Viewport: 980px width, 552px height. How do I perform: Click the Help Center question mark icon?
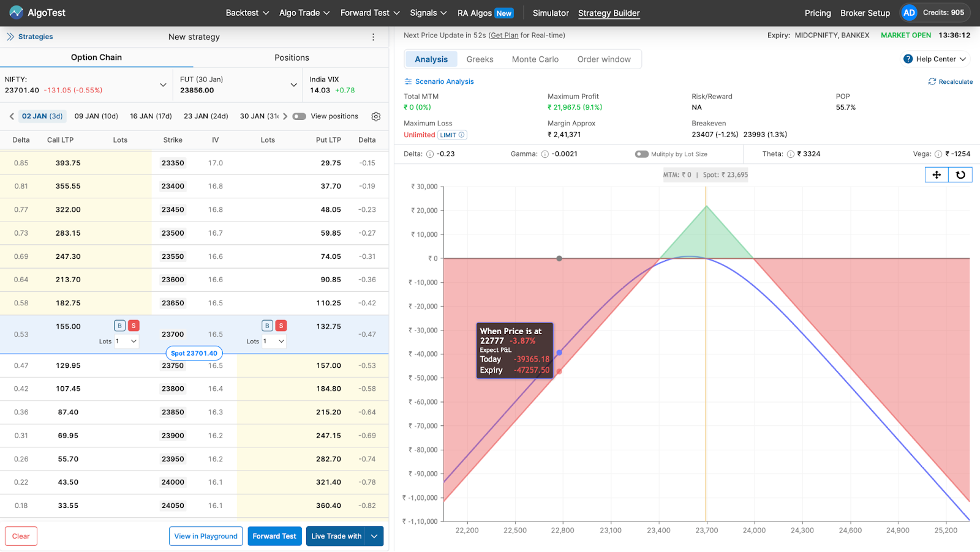[908, 59]
